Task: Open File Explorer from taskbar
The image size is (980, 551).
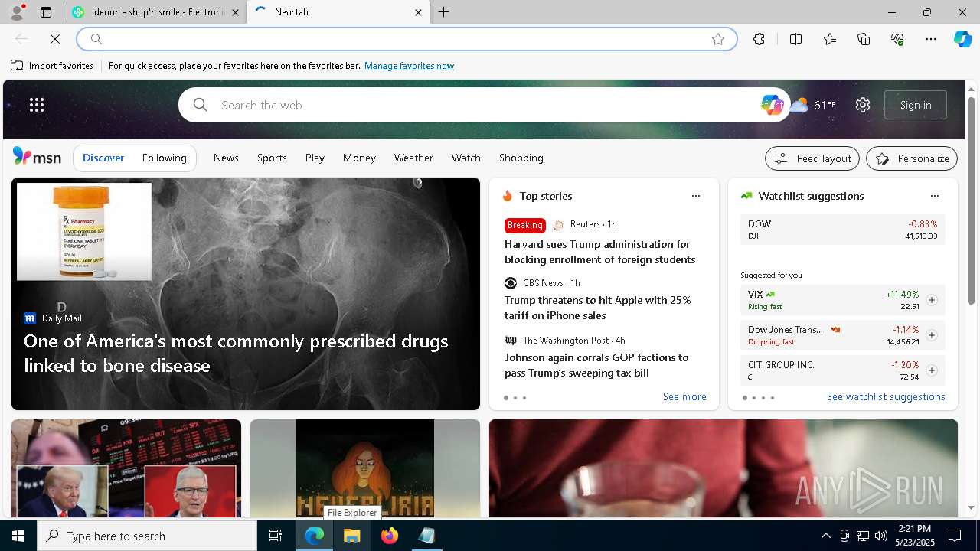Action: point(352,536)
